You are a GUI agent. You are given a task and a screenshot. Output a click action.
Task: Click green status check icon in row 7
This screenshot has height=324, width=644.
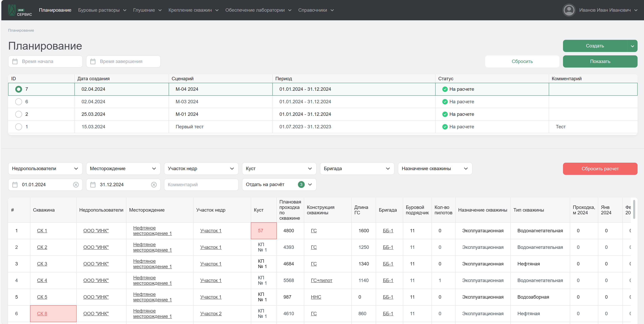[x=445, y=89]
